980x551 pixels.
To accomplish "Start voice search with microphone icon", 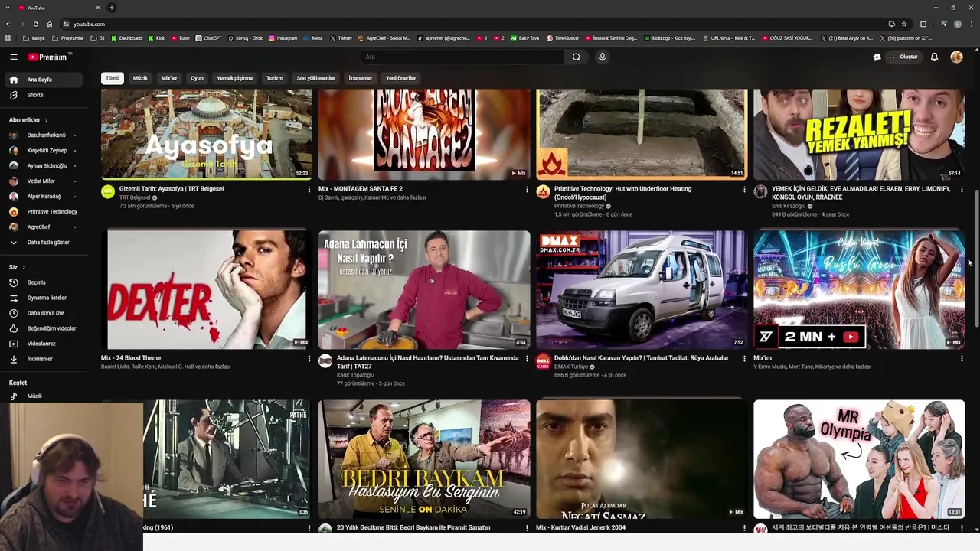I will click(603, 57).
